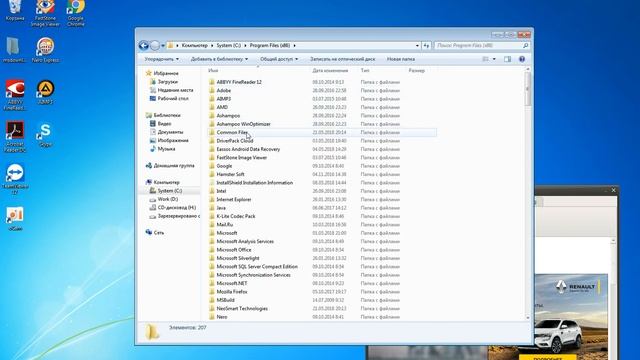Click the refresh button beside the address bar
640x360 pixels.
tap(426, 46)
